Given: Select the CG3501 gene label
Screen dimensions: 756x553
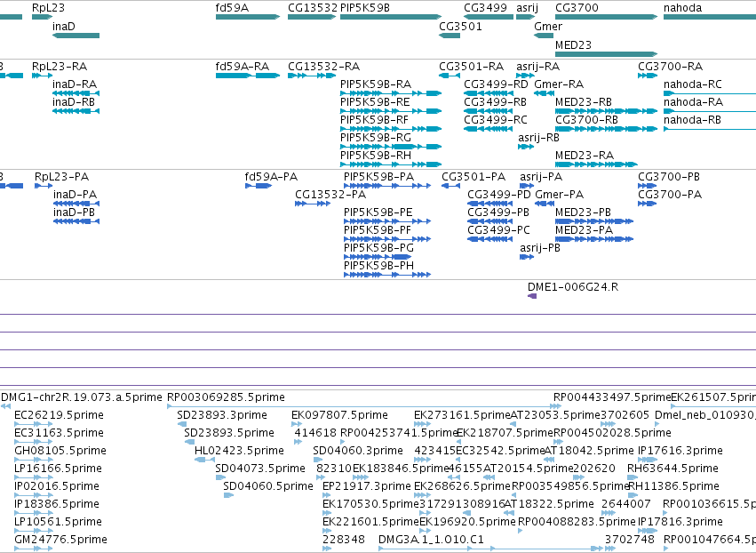Looking at the screenshot, I should coord(460,27).
